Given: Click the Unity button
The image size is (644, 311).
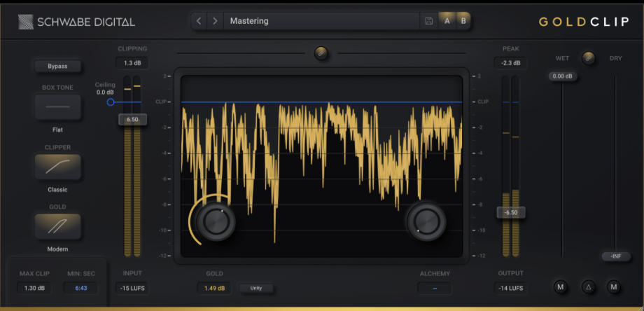Looking at the screenshot, I should pos(256,288).
